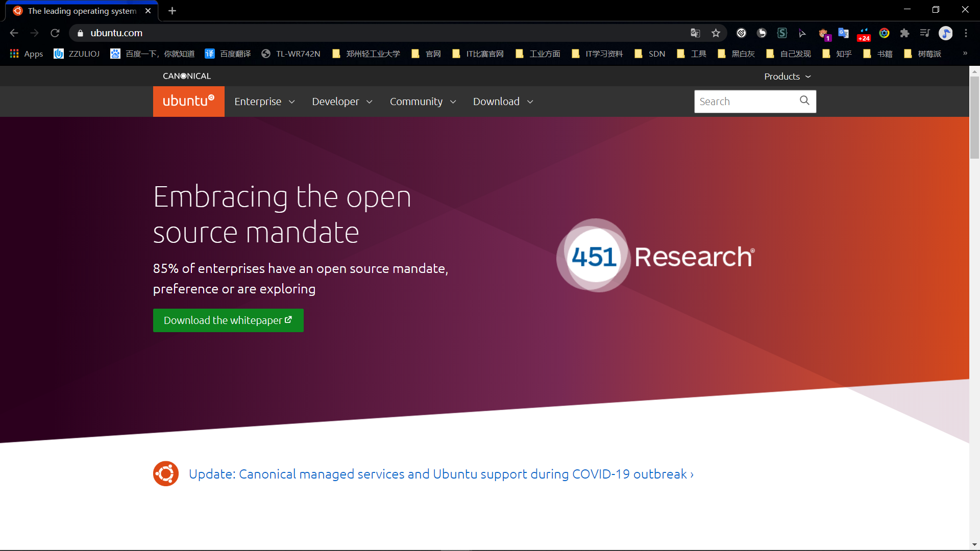The width and height of the screenshot is (980, 551).
Task: Click the search magnifier icon
Action: click(x=804, y=101)
